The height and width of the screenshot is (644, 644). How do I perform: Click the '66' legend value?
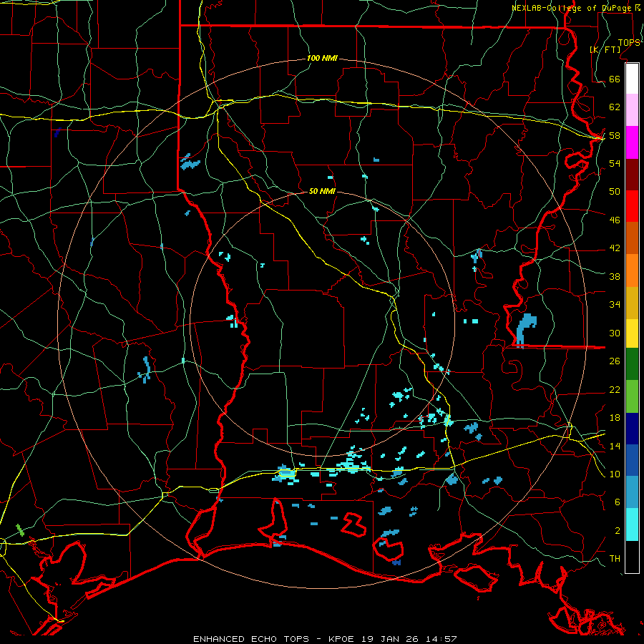pos(615,79)
